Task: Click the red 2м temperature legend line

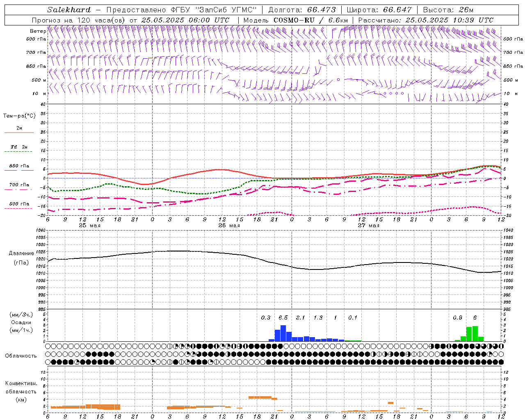Action: click(19, 132)
